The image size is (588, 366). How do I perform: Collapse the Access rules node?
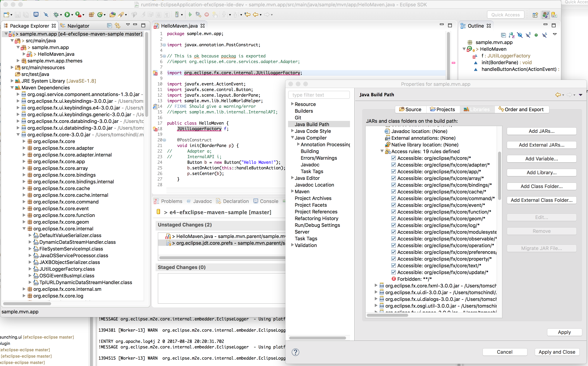[x=382, y=151]
